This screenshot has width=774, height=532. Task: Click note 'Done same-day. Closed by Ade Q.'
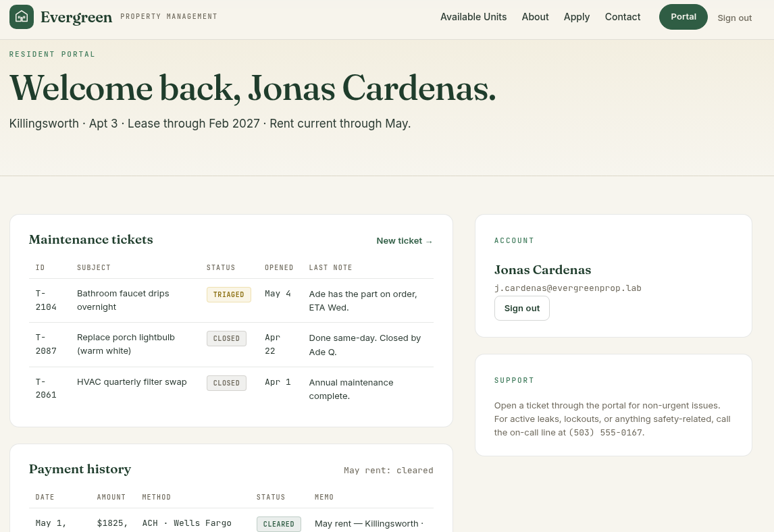(x=365, y=345)
